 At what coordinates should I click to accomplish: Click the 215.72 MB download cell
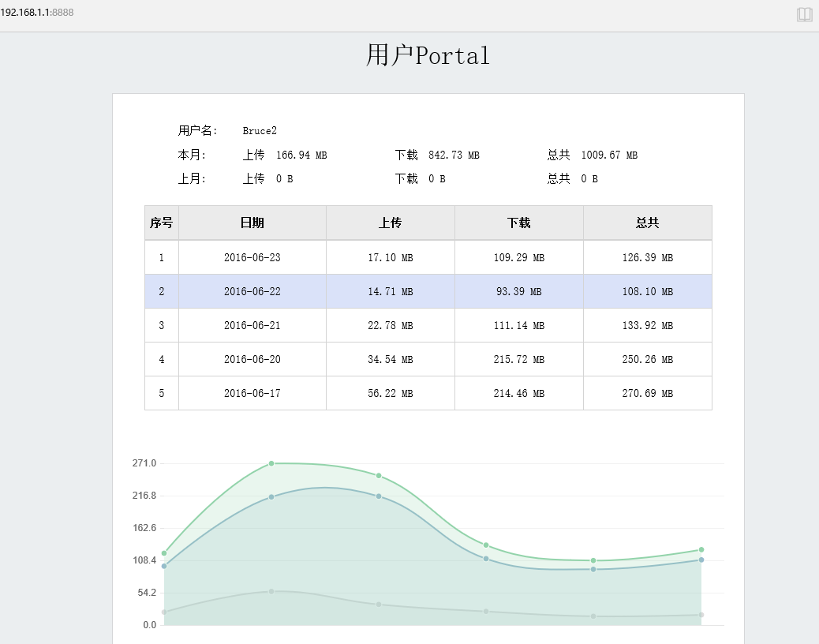point(518,359)
